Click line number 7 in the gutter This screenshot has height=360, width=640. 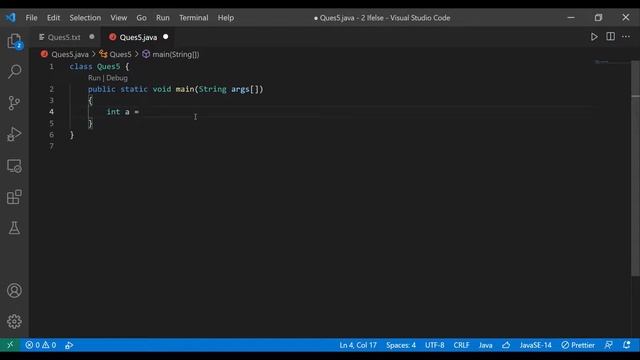(x=51, y=146)
